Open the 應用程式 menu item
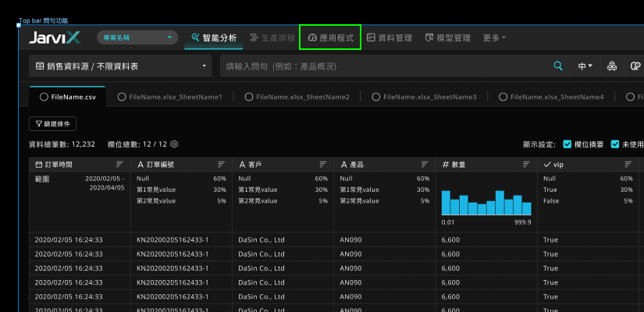The image size is (644, 312). pyautogui.click(x=331, y=37)
